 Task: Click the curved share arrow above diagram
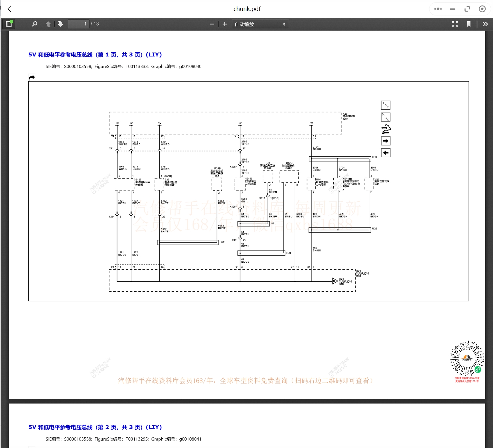point(32,78)
